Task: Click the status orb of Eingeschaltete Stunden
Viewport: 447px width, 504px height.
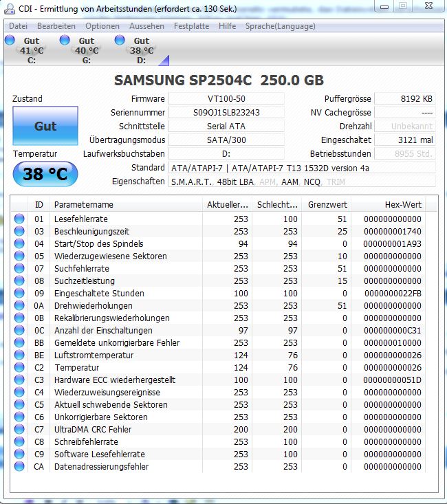Action: click(19, 293)
